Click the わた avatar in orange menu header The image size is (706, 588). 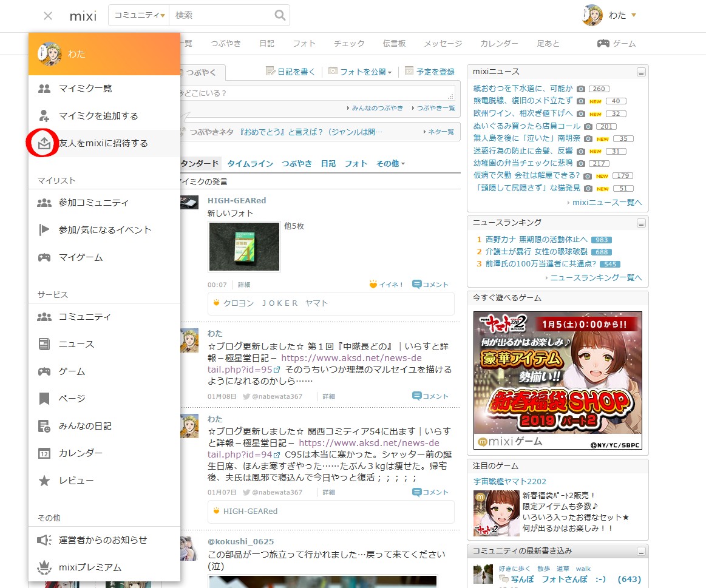(50, 54)
